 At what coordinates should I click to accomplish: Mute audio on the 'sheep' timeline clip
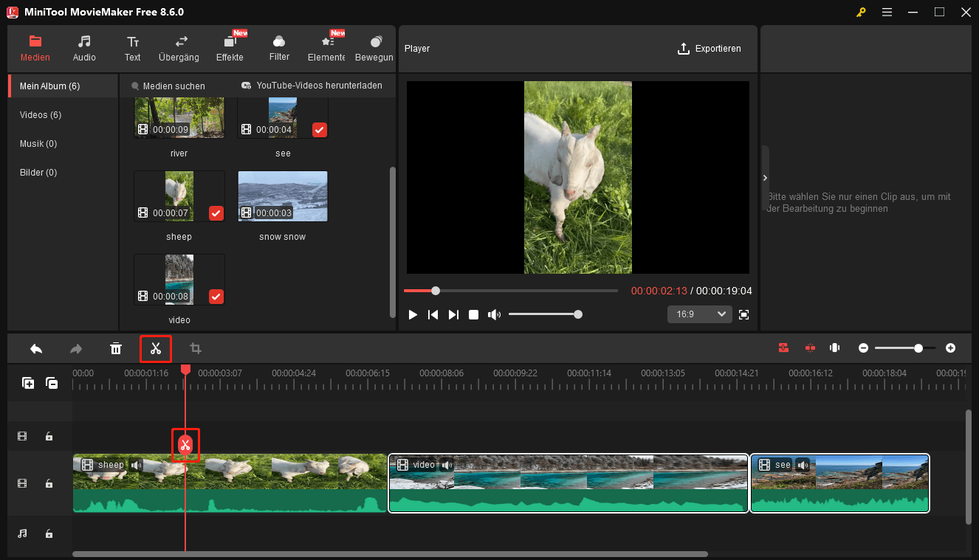tap(136, 465)
